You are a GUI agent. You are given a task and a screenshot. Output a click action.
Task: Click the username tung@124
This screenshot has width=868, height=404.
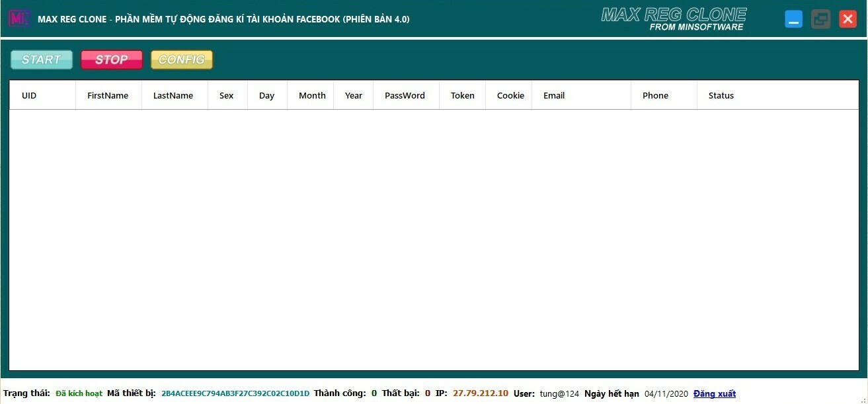(x=559, y=393)
